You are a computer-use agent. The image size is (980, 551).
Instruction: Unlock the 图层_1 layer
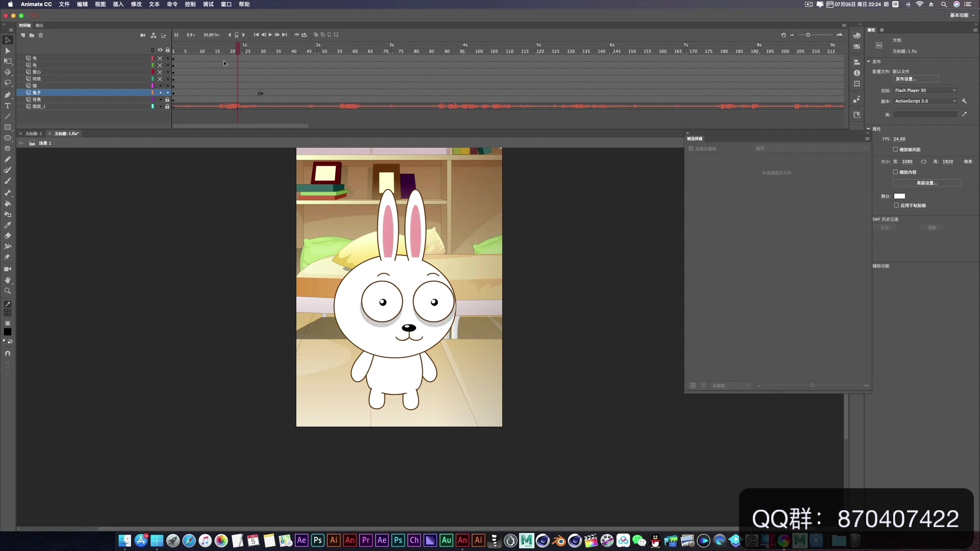[167, 107]
